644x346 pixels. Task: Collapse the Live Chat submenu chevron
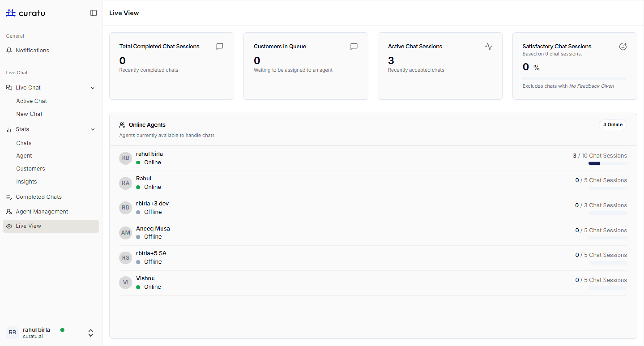coord(93,88)
